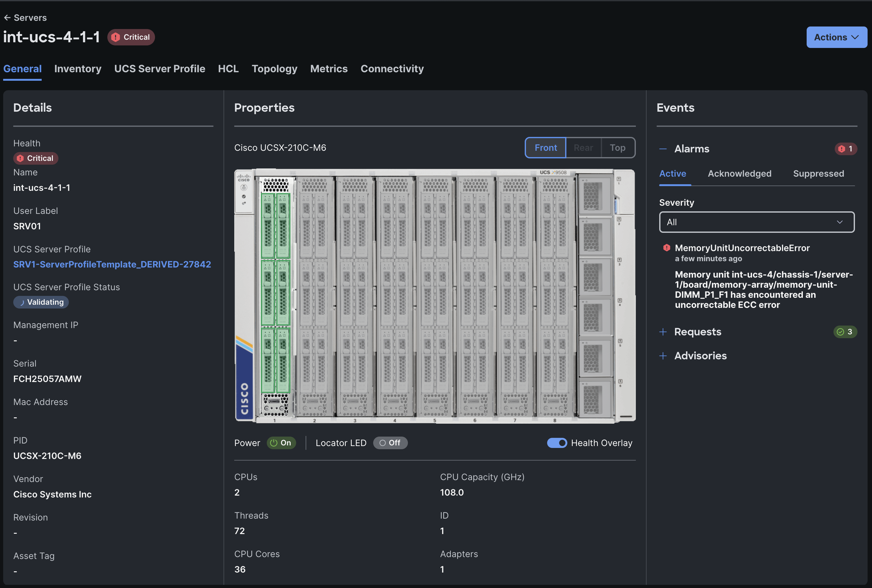The image size is (872, 588).
Task: Click the Critical health badge in Details
Action: 36,158
